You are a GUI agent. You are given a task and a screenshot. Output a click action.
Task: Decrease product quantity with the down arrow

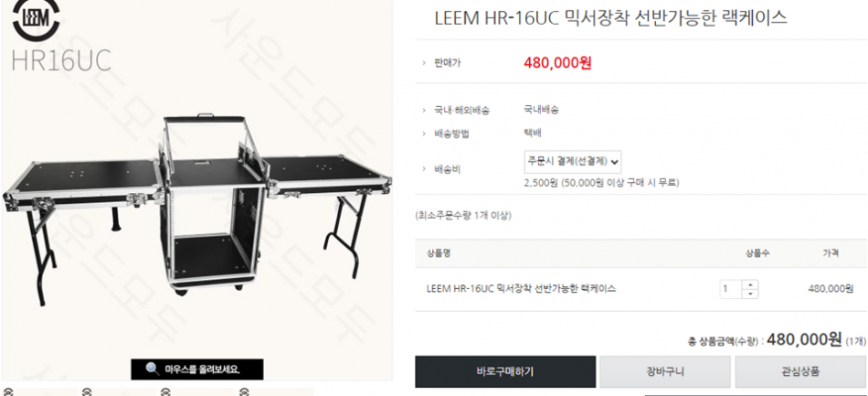pyautogui.click(x=750, y=294)
